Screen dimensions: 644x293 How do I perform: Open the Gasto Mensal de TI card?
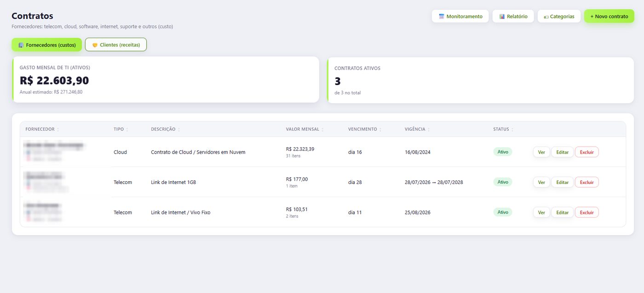pos(166,80)
